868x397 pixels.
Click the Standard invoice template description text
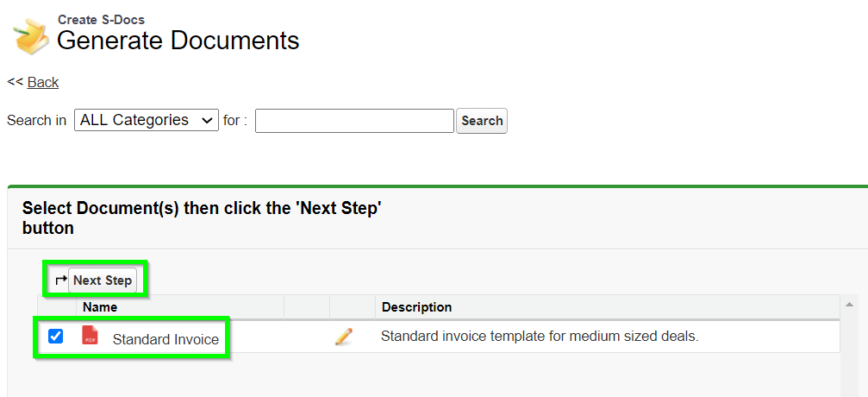[x=540, y=336]
